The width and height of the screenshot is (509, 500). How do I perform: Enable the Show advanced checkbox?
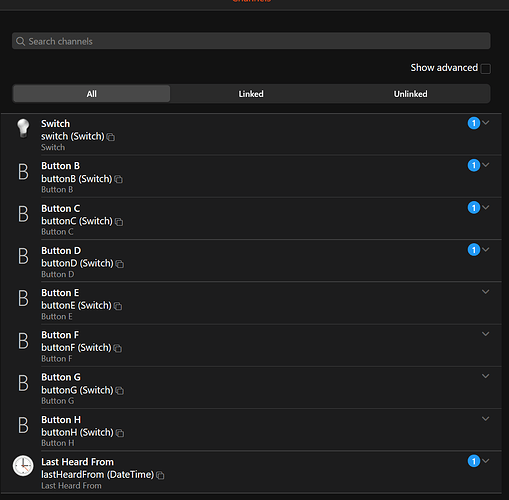point(486,69)
